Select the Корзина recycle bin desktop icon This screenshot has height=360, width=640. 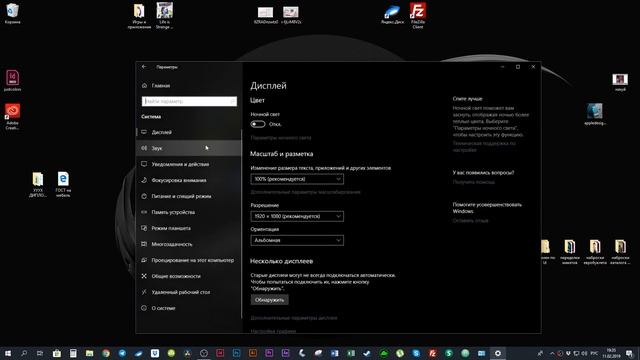[12, 13]
